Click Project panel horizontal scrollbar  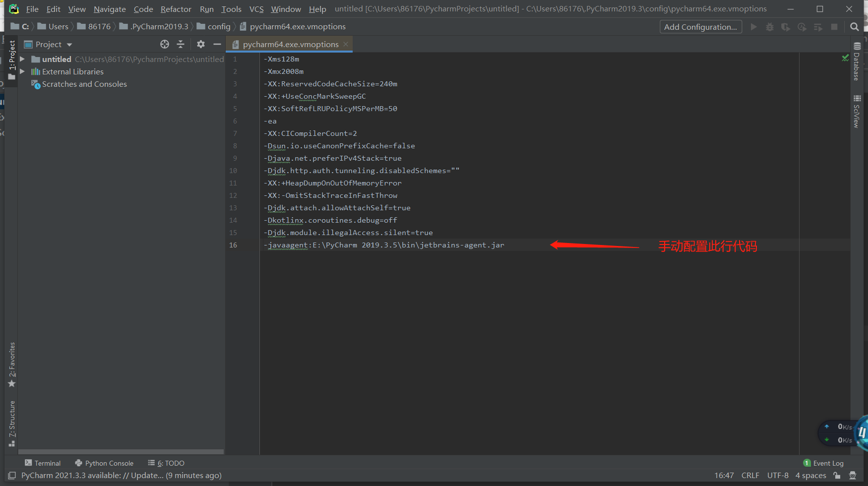(x=121, y=452)
